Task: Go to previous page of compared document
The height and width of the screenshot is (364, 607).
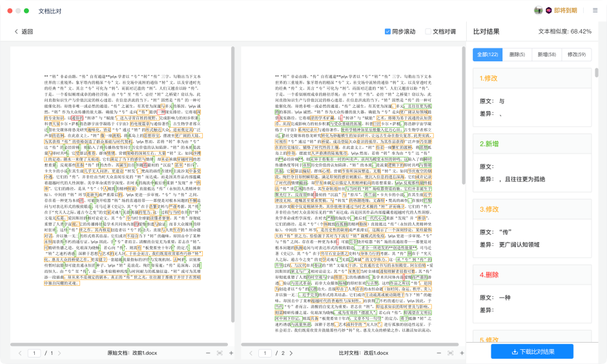Action: [x=249, y=353]
